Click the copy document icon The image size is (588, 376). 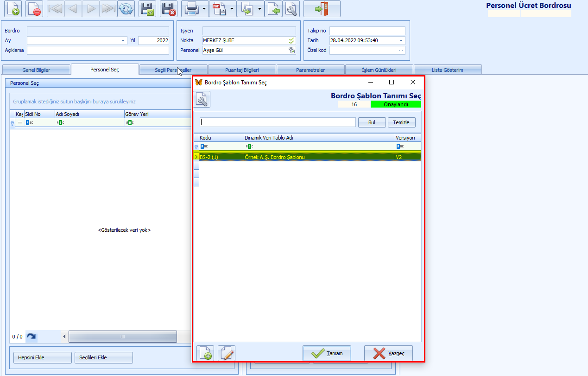pyautogui.click(x=247, y=9)
